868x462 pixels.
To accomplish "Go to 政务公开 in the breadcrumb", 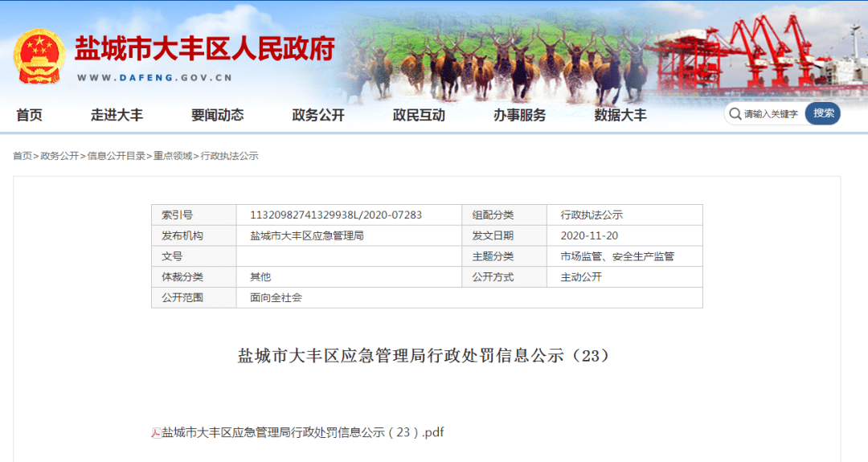I will coord(59,156).
